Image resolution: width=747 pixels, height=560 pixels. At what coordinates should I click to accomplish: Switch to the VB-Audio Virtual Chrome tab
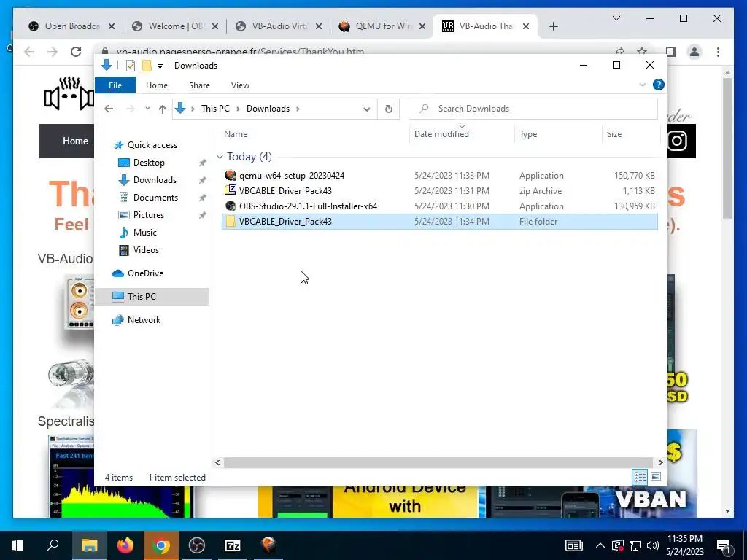[279, 26]
